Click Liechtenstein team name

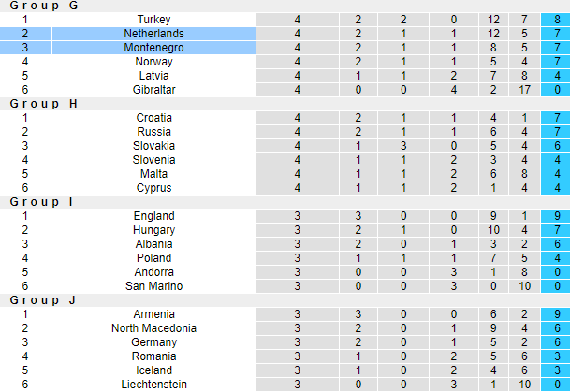(x=153, y=385)
